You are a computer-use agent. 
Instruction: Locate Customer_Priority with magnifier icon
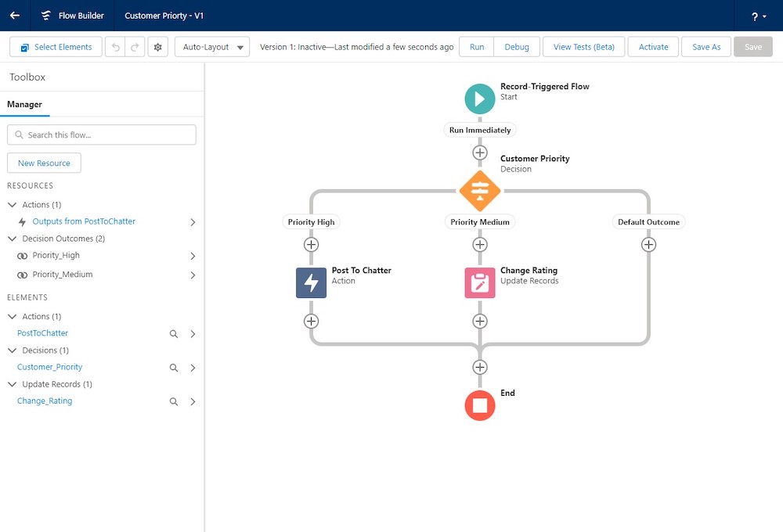tap(174, 368)
